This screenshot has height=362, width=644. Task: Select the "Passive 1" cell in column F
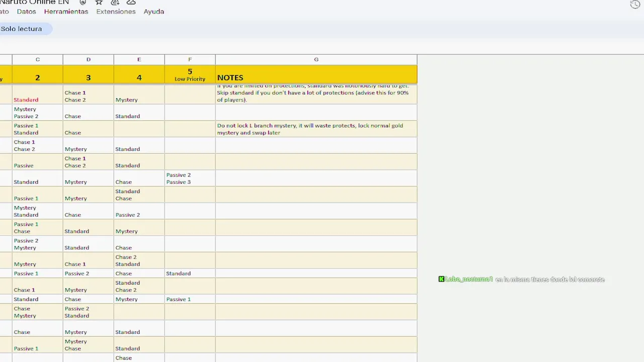[190, 299]
